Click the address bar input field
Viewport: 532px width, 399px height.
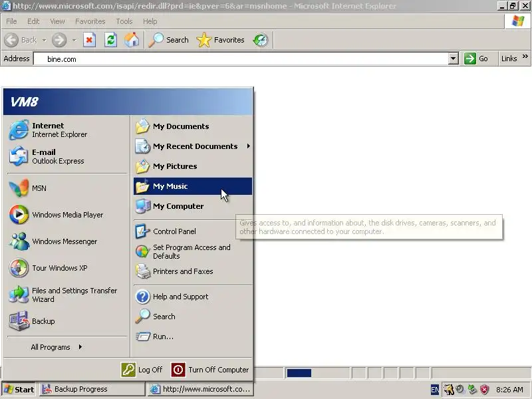click(x=241, y=59)
